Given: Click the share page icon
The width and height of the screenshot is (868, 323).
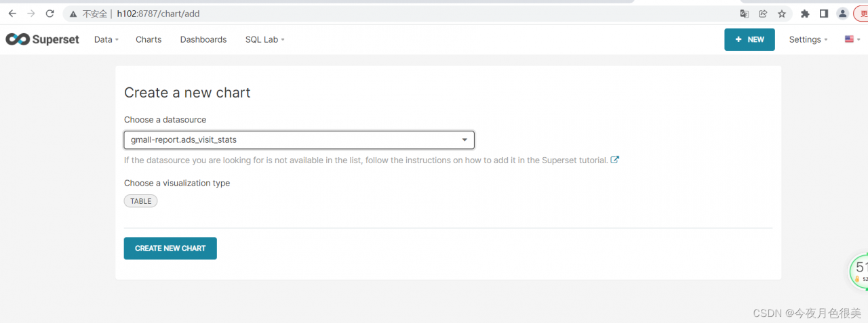Looking at the screenshot, I should pos(763,14).
